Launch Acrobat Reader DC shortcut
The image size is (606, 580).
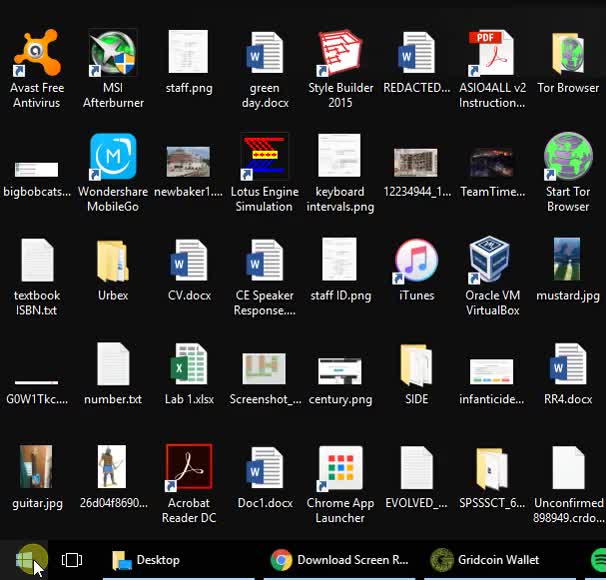coord(189,467)
